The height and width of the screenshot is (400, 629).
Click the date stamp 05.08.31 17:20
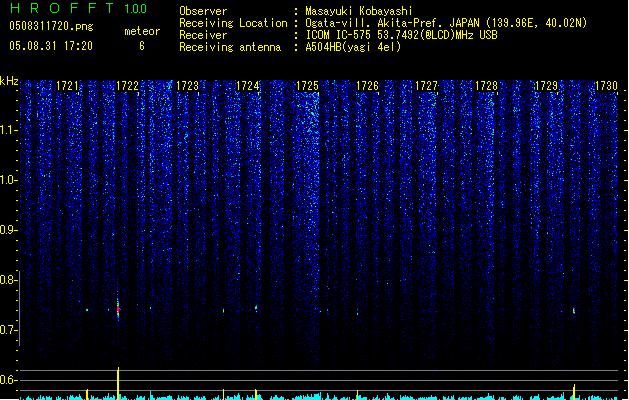click(51, 46)
